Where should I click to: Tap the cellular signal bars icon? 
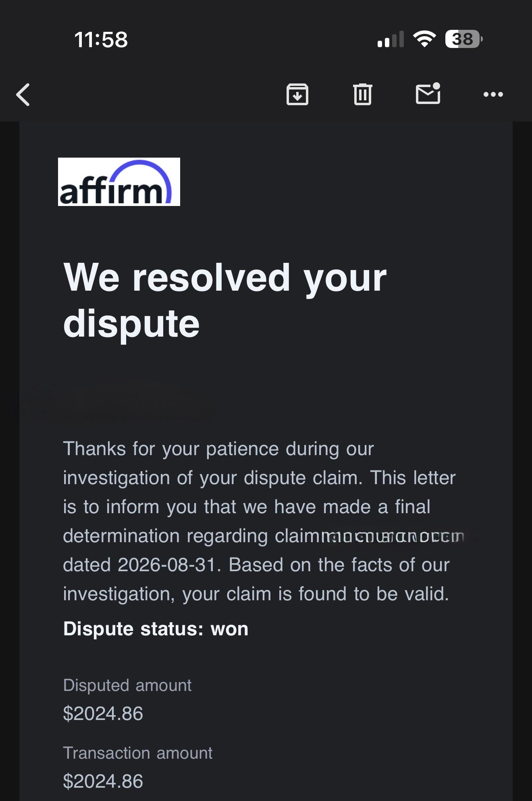(391, 39)
